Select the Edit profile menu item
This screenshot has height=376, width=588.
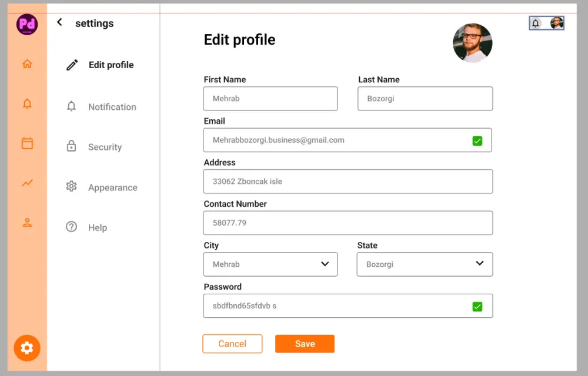(x=101, y=65)
